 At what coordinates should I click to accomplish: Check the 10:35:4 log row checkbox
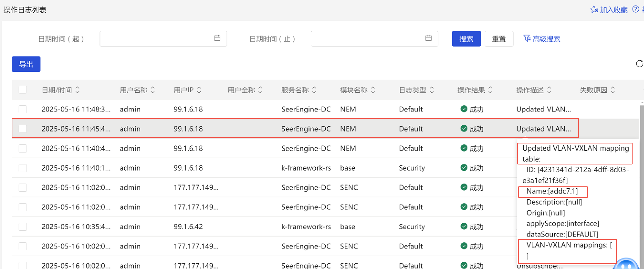[x=23, y=227]
